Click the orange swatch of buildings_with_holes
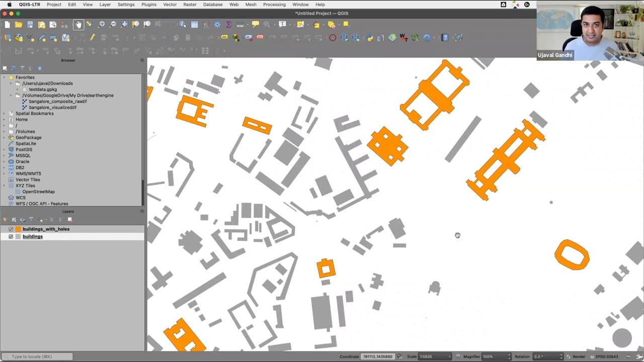644x362 pixels. 18,229
